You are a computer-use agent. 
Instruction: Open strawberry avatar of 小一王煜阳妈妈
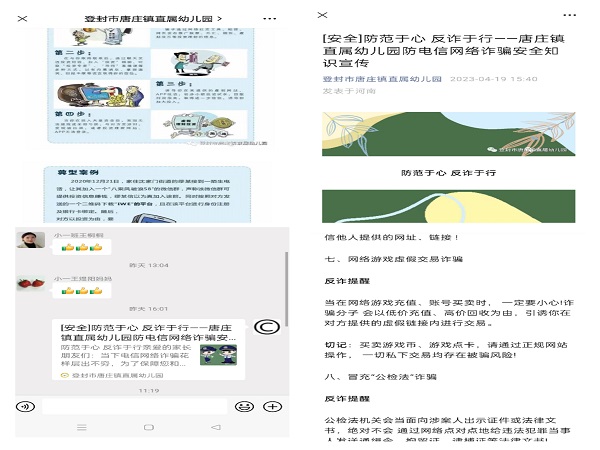31,283
